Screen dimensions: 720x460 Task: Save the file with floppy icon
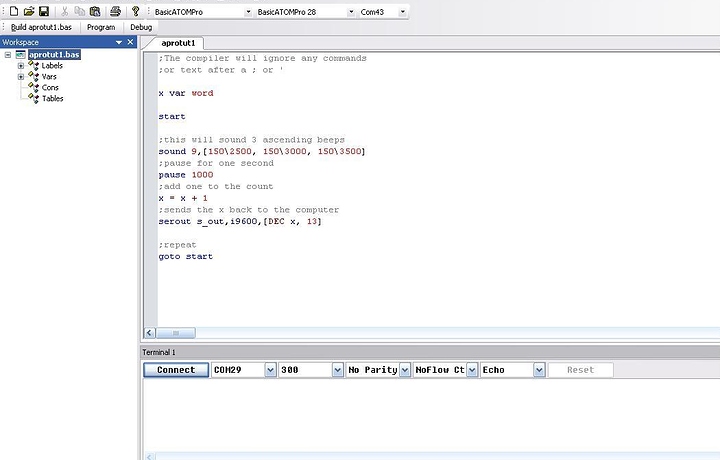click(44, 11)
